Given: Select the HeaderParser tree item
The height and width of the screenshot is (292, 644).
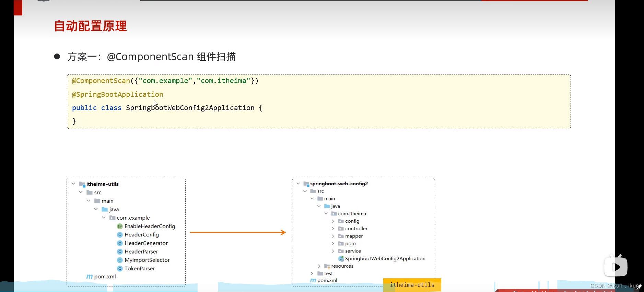Looking at the screenshot, I should point(138,252).
